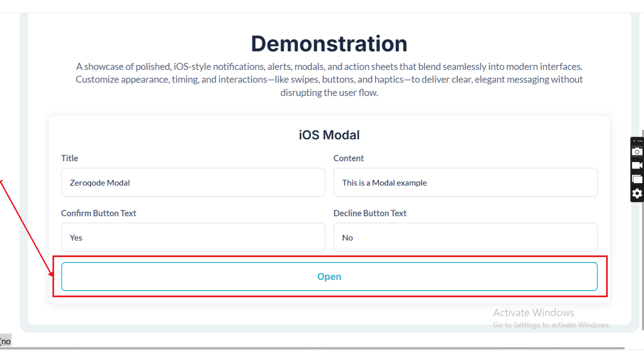Click the video recording icon
The height and width of the screenshot is (362, 644).
(x=637, y=165)
